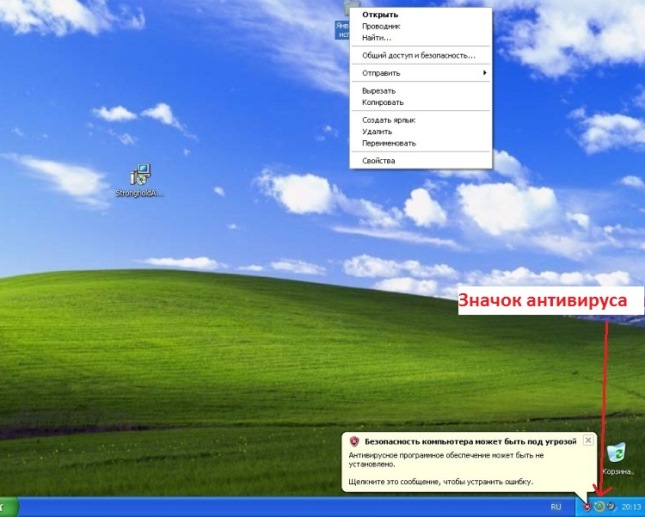Click the red security shield tray icon
The height and width of the screenshot is (517, 645).
click(x=587, y=506)
